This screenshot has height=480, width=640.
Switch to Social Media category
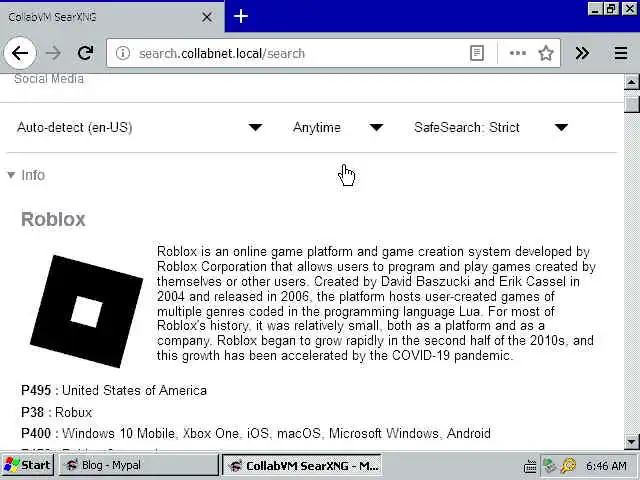coord(49,78)
